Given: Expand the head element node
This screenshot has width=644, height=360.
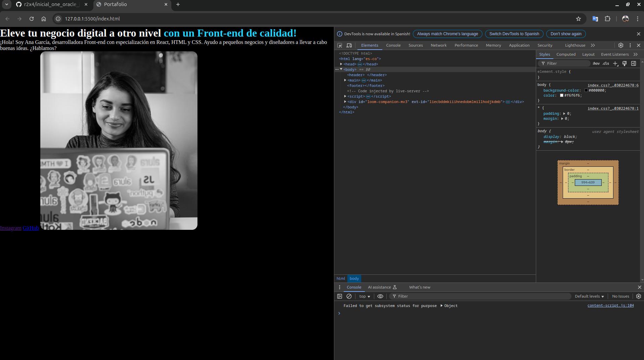Looking at the screenshot, I should pos(341,64).
